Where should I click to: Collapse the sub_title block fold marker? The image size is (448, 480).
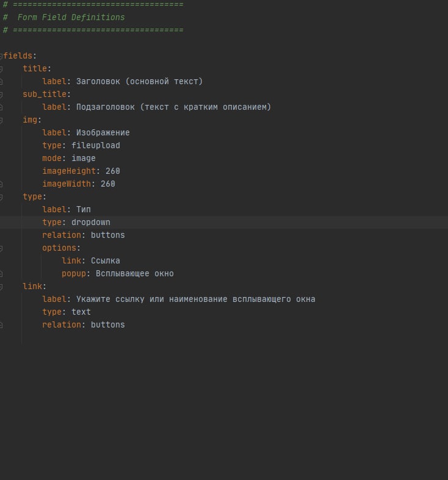[x=1, y=95]
